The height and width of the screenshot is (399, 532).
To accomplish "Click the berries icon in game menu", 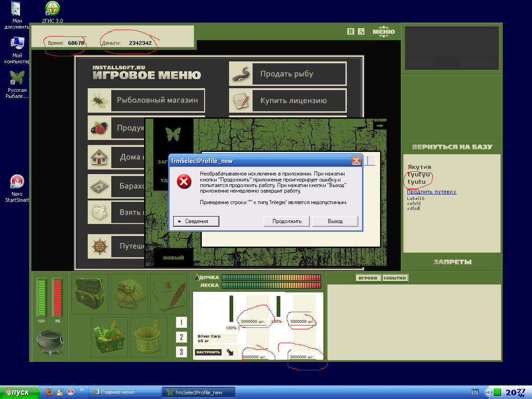I will 99,128.
